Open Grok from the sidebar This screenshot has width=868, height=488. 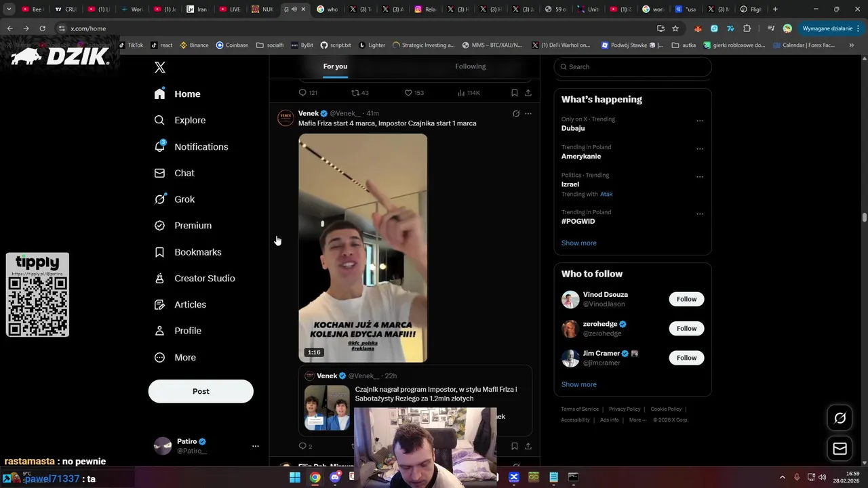[x=175, y=199]
